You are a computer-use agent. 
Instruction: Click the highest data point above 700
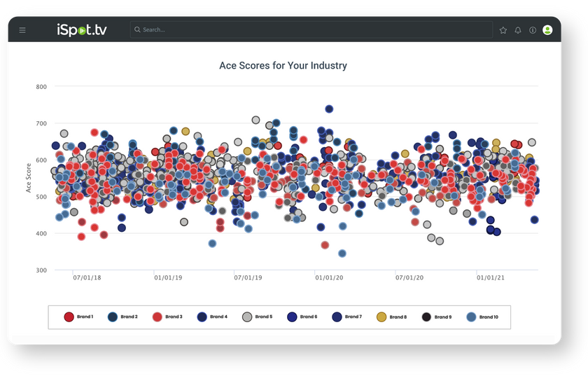329,109
